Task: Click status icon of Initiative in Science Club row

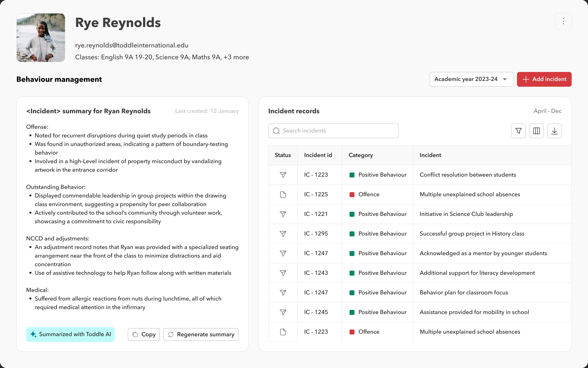Action: (x=283, y=214)
